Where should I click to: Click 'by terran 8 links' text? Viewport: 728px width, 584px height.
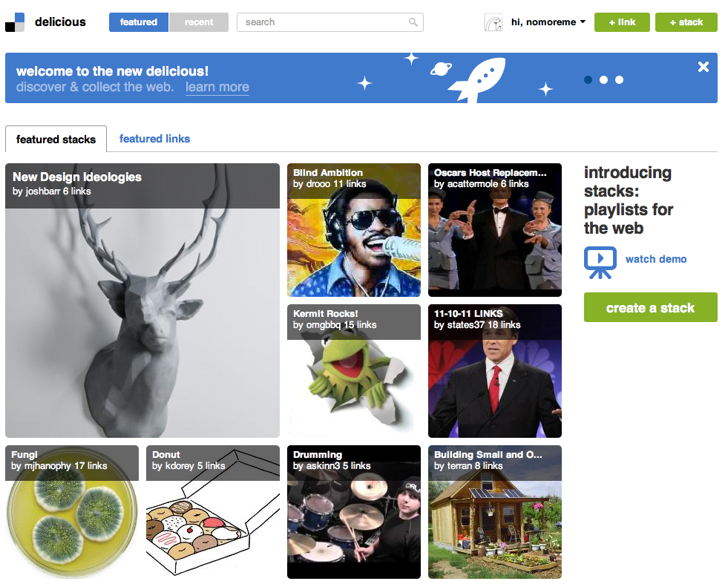[x=468, y=465]
